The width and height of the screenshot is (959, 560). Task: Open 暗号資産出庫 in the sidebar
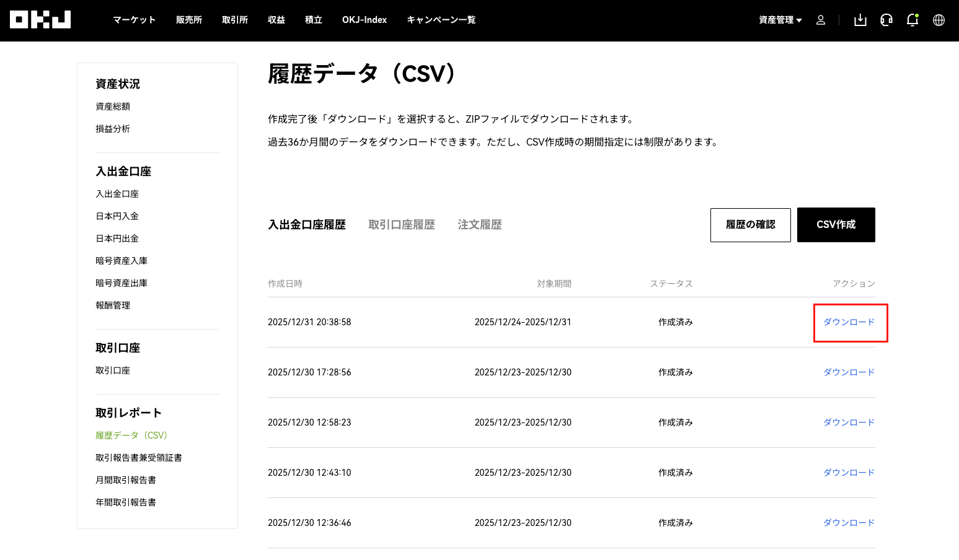tap(122, 283)
